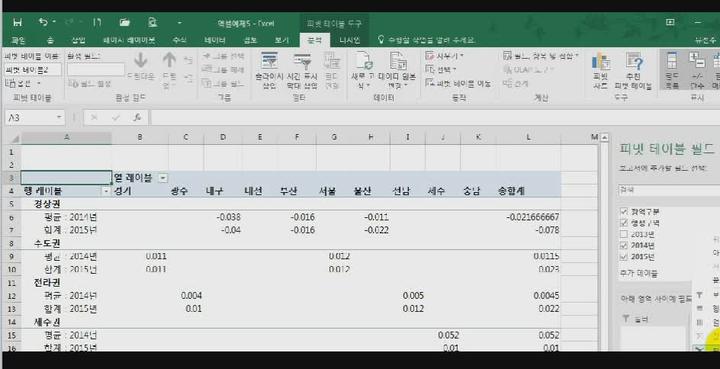The width and height of the screenshot is (720, 369).
Task: Open the PivotTable Options dropdown arrow
Action: (x=38, y=84)
